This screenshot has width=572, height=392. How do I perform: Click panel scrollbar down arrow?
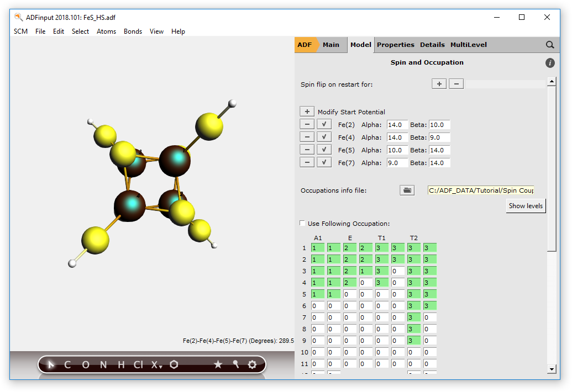point(552,369)
